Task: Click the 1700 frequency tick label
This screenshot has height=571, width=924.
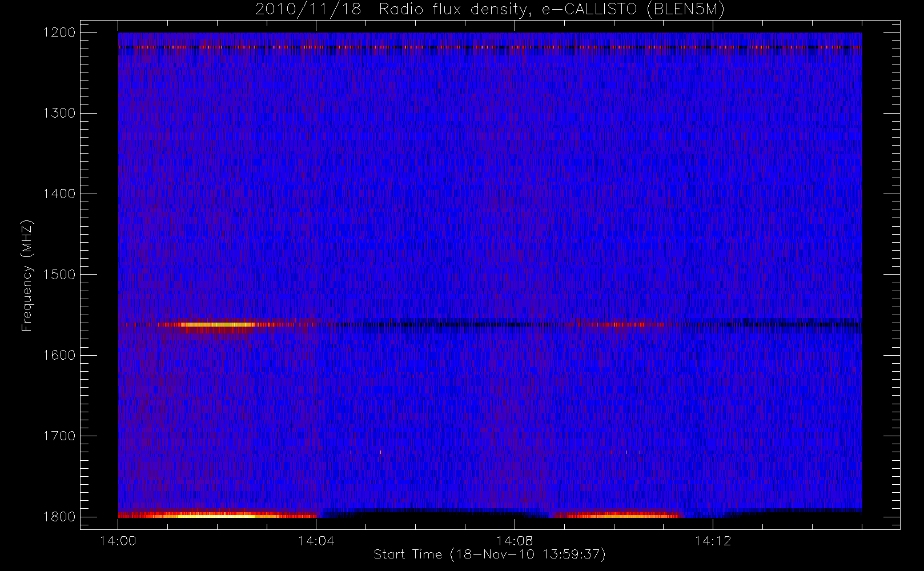Action: (59, 436)
